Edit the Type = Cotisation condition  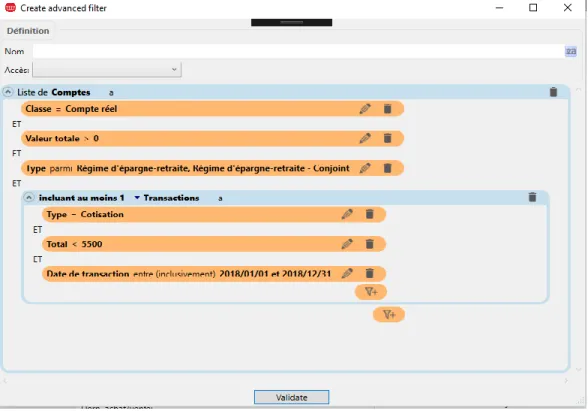pyautogui.click(x=347, y=214)
